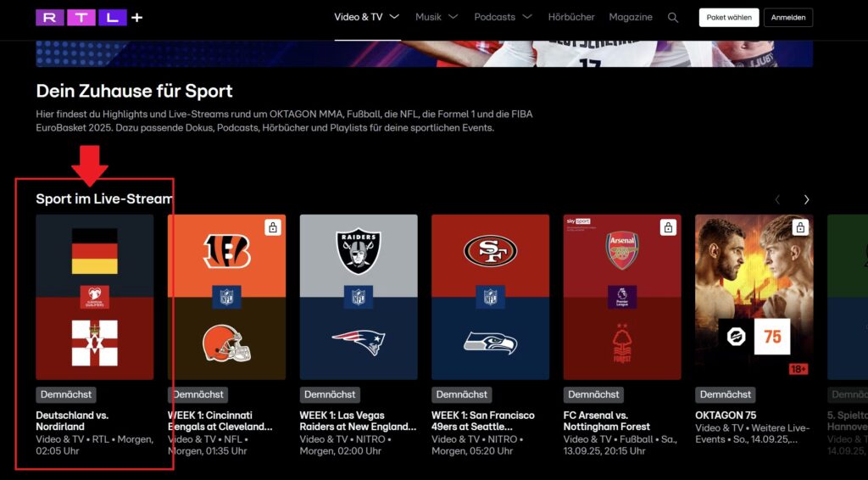Click the RTL+ logo
The width and height of the screenshot is (868, 480).
click(x=89, y=18)
